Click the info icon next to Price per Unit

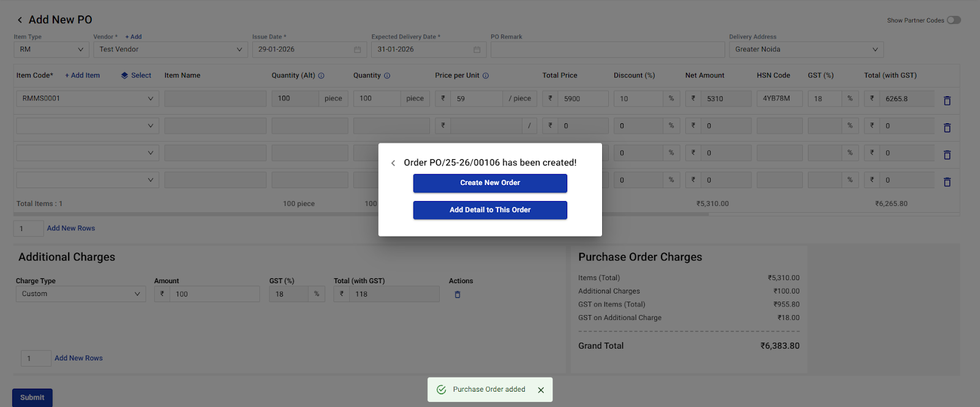tap(486, 76)
